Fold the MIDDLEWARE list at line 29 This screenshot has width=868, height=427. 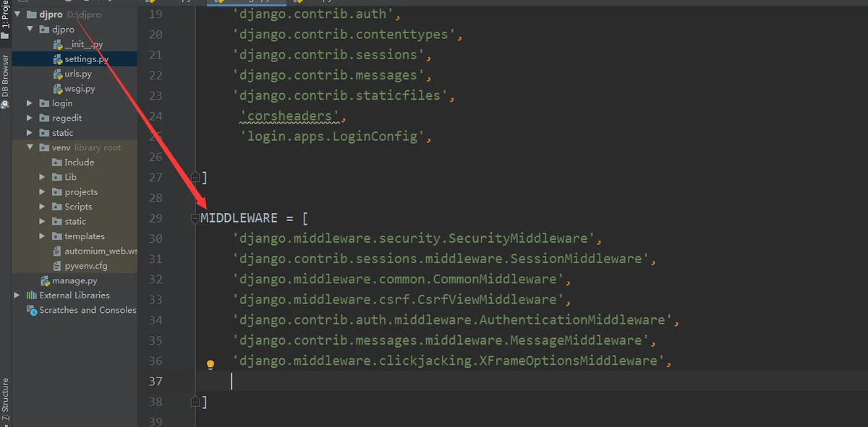[x=195, y=218]
